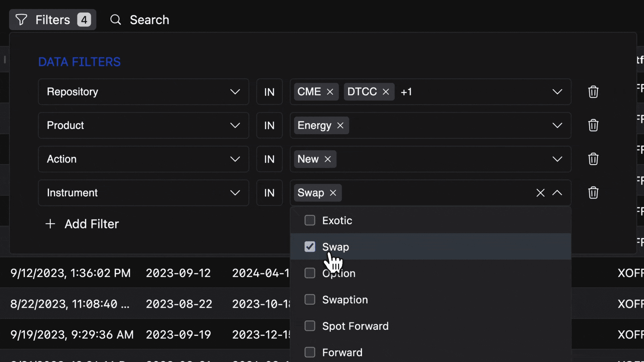Screen dimensions: 644x362
Task: Click the Search field
Action: click(149, 20)
